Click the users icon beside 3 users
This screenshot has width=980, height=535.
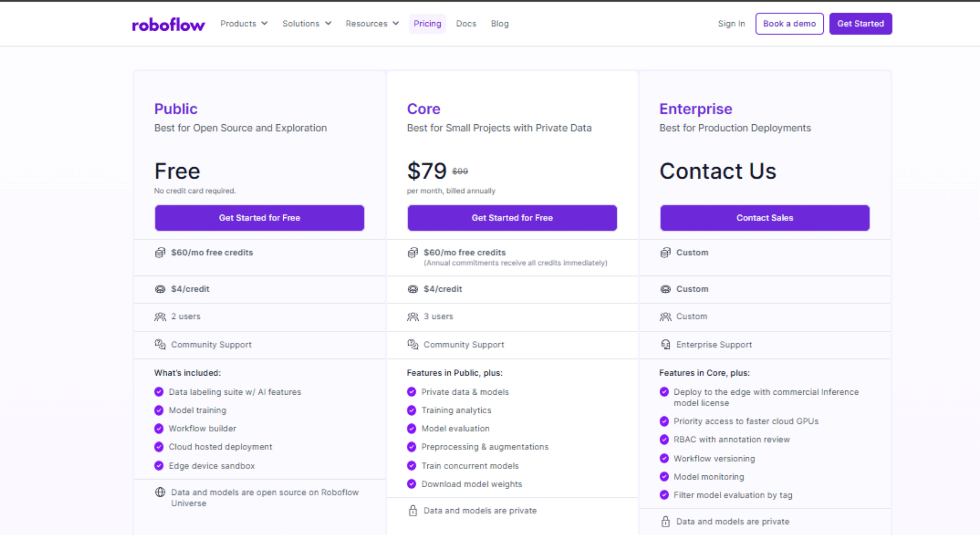pyautogui.click(x=413, y=317)
